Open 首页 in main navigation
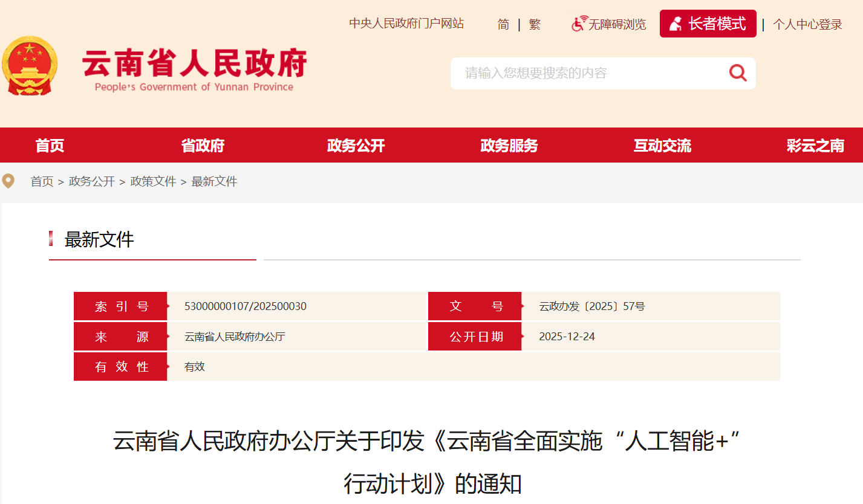The width and height of the screenshot is (863, 504). (50, 146)
